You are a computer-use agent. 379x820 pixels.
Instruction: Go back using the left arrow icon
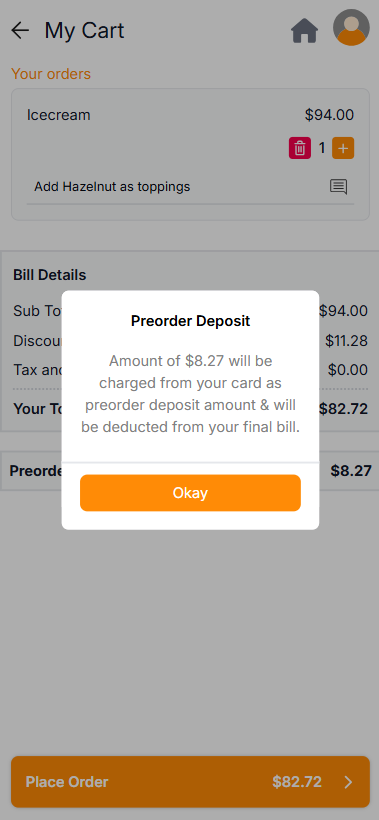coord(20,30)
